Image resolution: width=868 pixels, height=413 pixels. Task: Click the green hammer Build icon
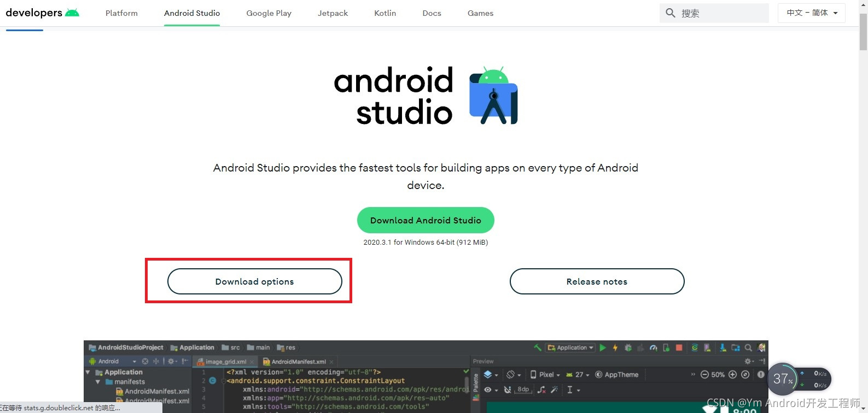tap(538, 347)
